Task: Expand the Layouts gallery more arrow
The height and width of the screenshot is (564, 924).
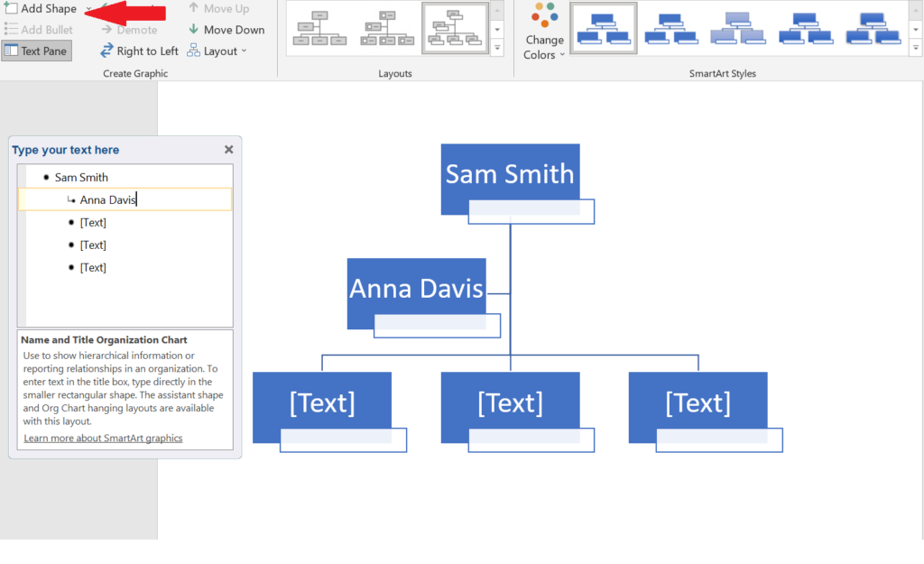Action: (x=497, y=48)
